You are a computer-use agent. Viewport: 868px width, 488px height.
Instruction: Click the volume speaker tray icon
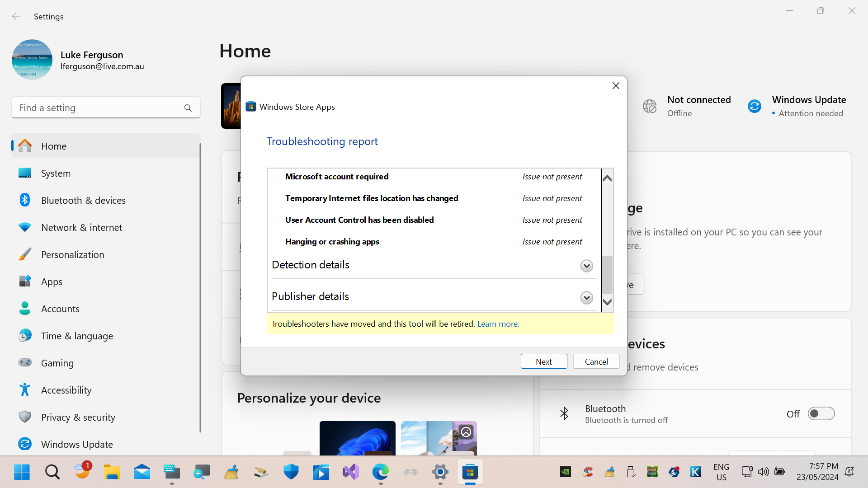pos(763,472)
